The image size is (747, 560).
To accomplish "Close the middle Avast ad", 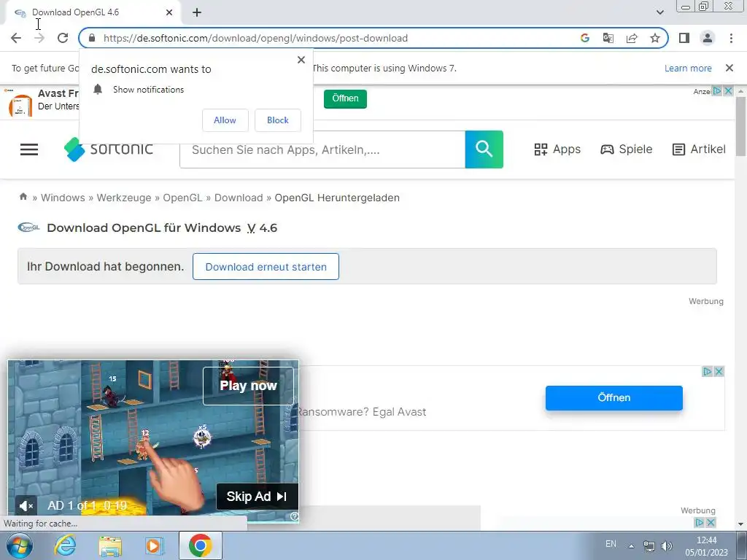I will (719, 371).
